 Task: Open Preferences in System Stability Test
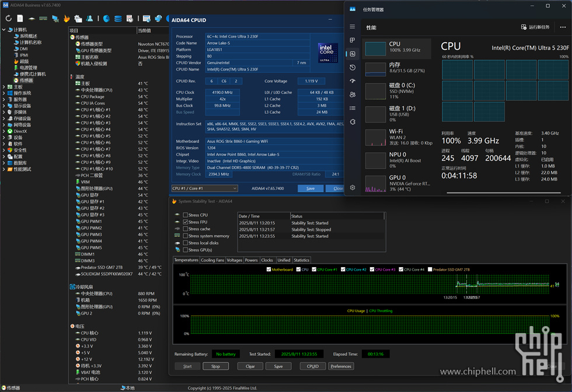341,366
